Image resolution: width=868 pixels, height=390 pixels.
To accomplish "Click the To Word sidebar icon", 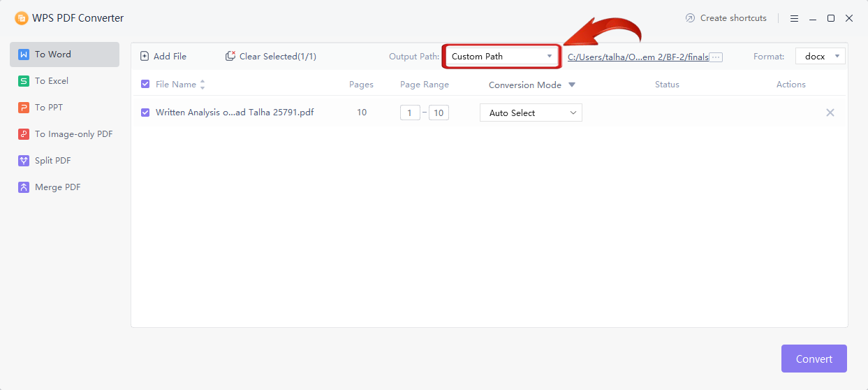I will 24,55.
